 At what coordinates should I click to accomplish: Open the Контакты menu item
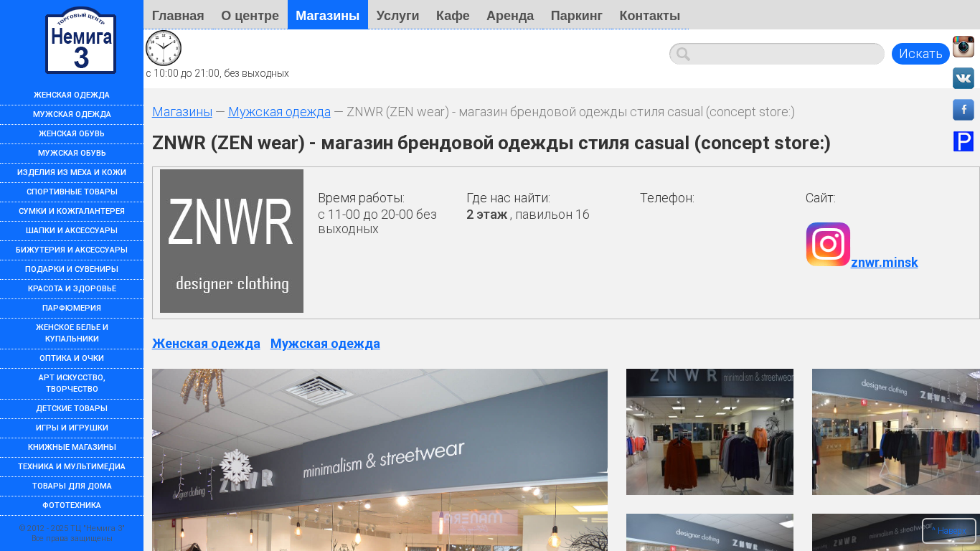[650, 15]
